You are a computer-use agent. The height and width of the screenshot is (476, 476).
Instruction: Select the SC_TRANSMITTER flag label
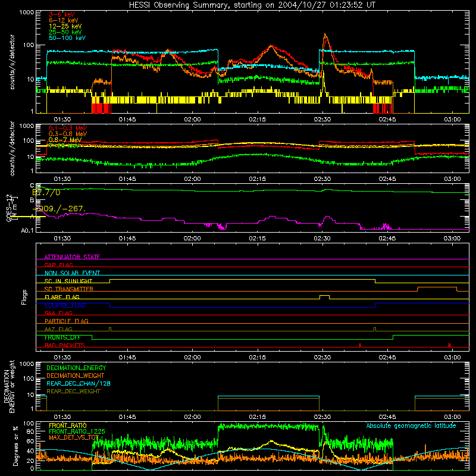[69, 289]
